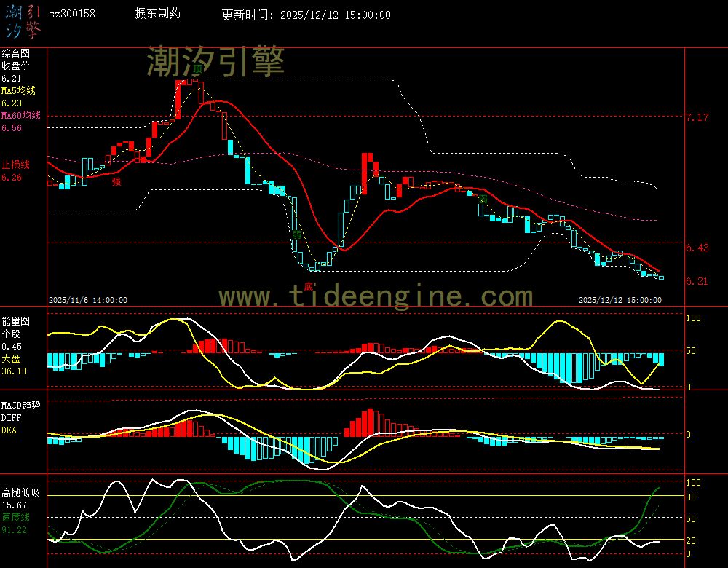Click the 潮汐引擎 logo in top-left corner

pos(22,20)
